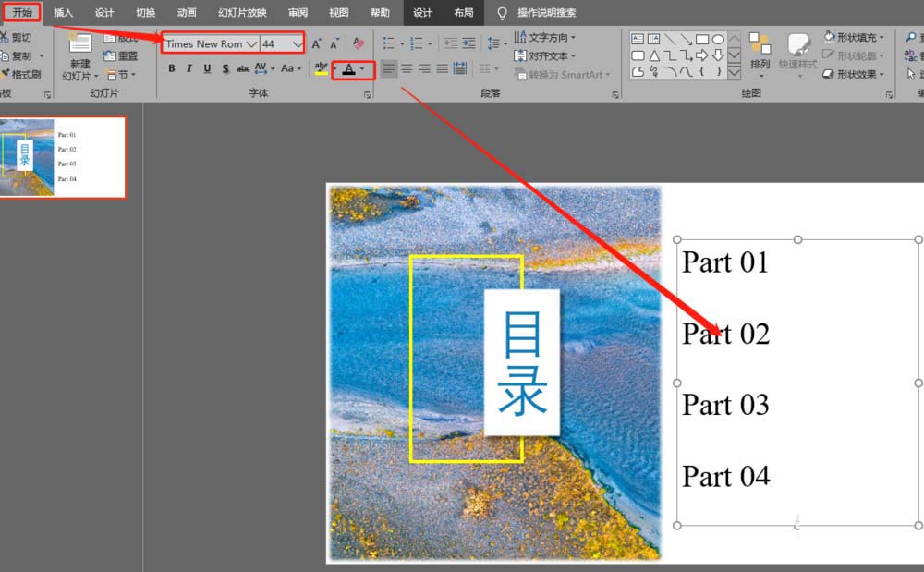924x572 pixels.
Task: Select left text alignment
Action: click(388, 69)
